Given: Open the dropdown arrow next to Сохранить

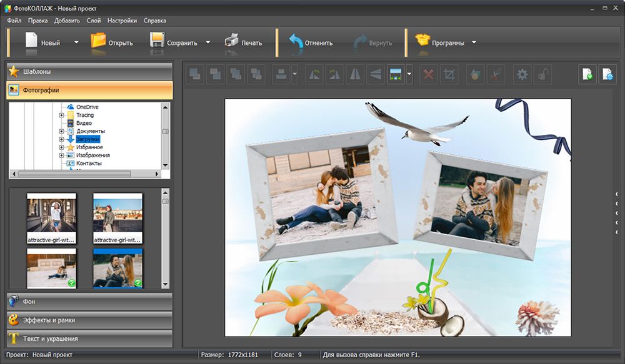Looking at the screenshot, I should 208,42.
